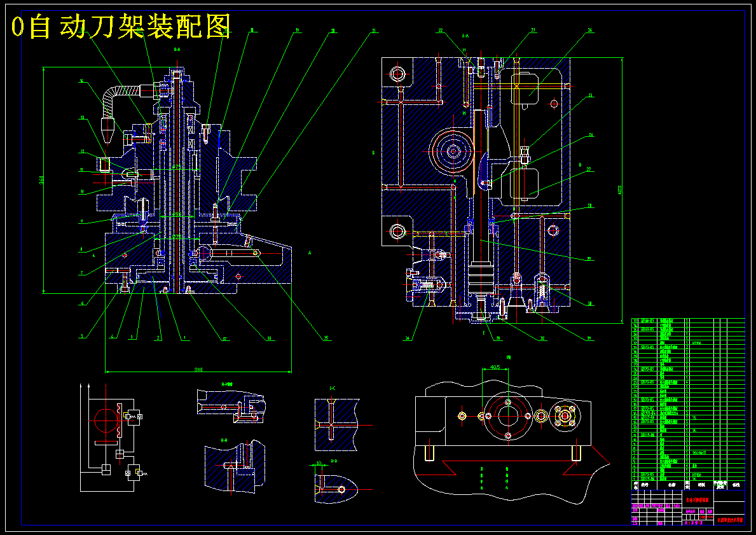Click part callout number 8
Image resolution: width=756 pixels, height=535 pixels.
tap(82, 249)
